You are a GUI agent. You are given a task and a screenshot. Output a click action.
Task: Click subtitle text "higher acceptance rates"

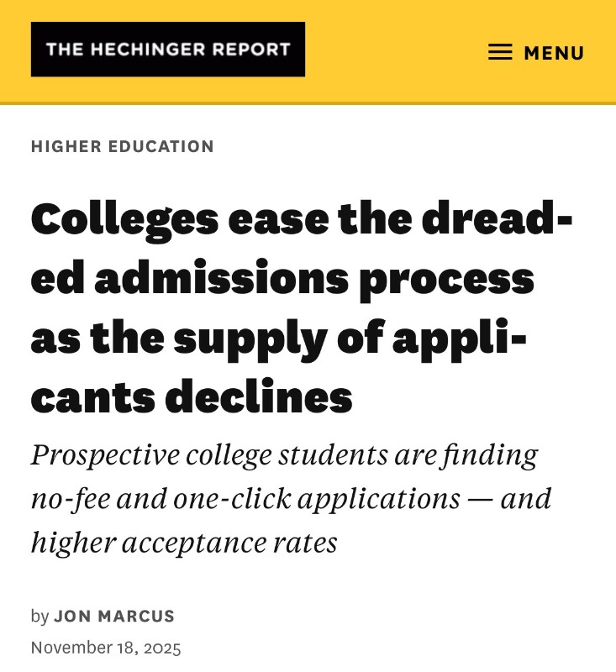[x=184, y=542]
